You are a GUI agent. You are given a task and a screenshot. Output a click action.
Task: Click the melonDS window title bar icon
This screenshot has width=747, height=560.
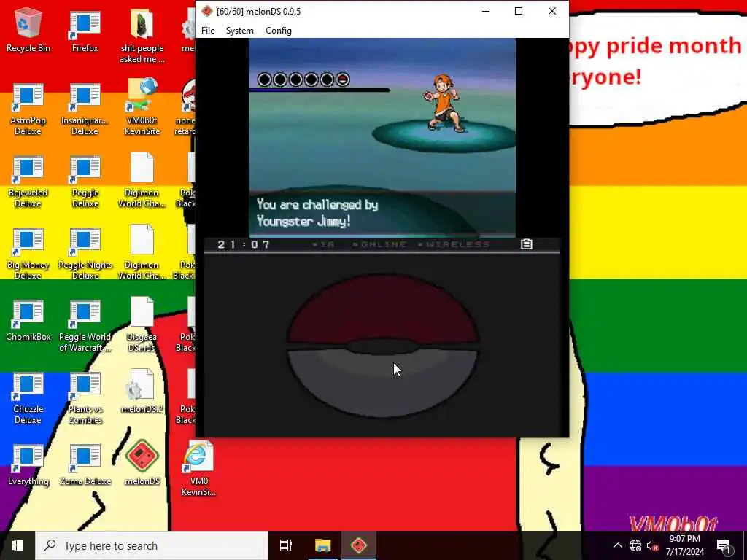(206, 11)
